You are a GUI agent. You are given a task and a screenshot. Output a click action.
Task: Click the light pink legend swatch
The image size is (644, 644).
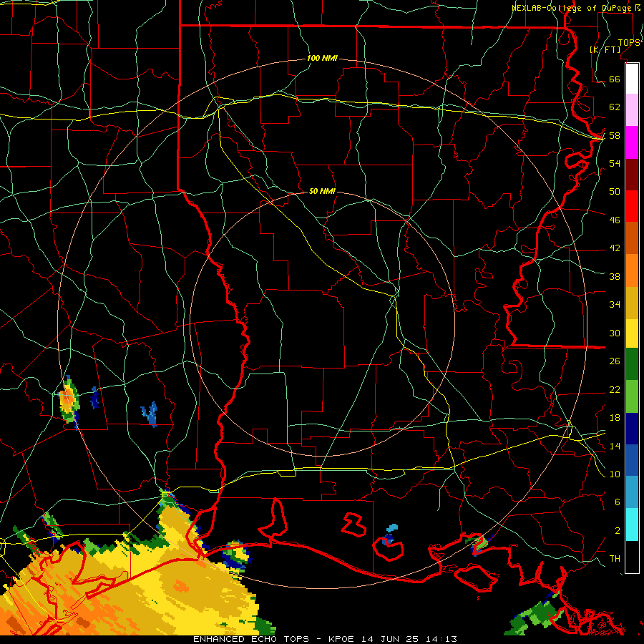point(632,110)
